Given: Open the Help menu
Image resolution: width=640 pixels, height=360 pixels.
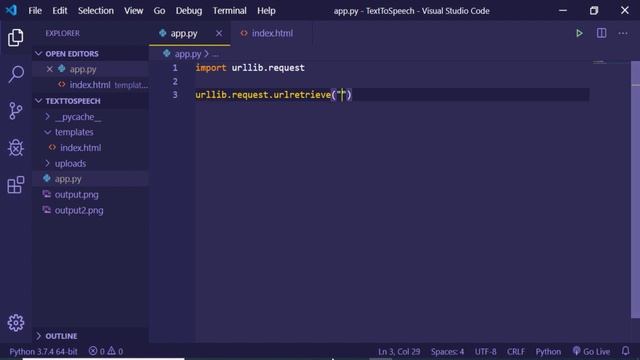Looking at the screenshot, I should (266, 11).
